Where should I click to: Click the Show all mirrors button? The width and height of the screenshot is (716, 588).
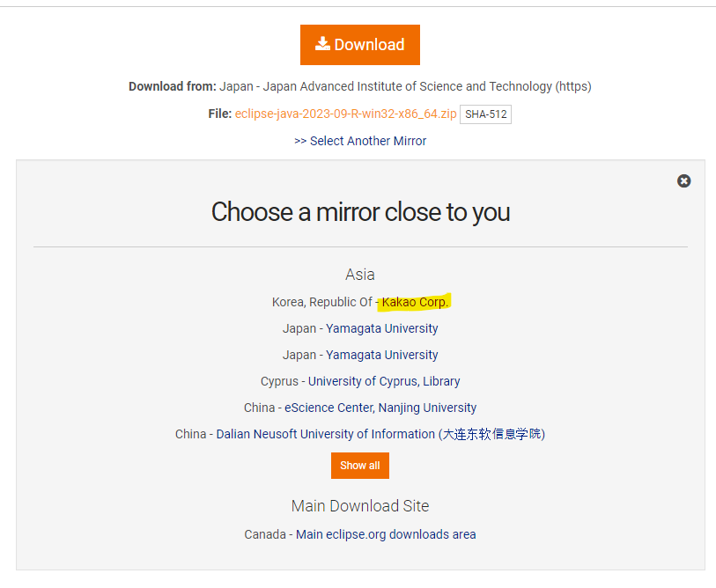(x=360, y=466)
